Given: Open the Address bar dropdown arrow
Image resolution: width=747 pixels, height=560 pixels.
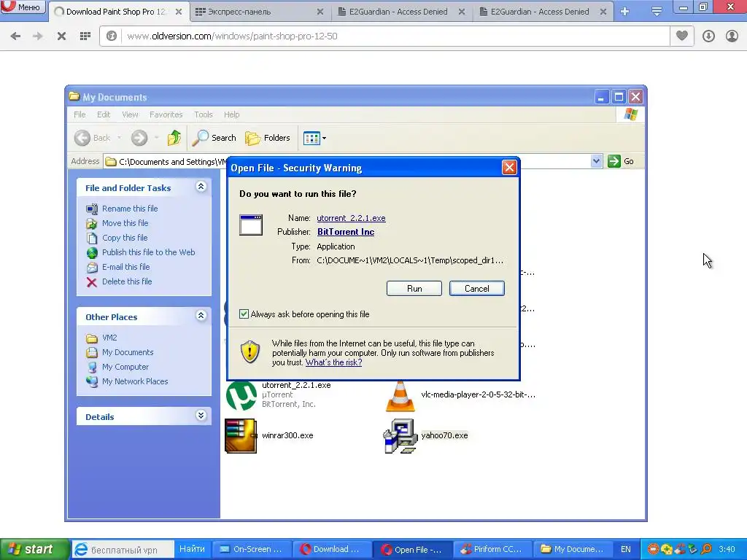Looking at the screenshot, I should tap(596, 161).
